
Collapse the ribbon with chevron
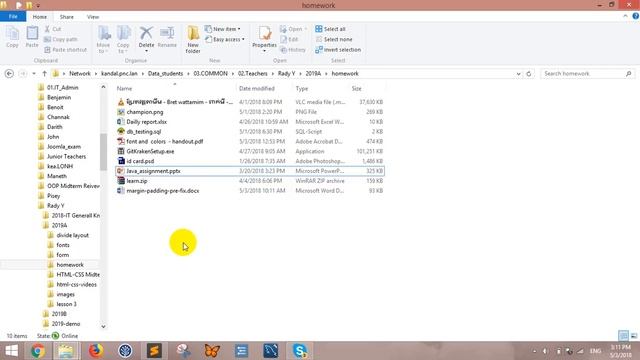(625, 16)
